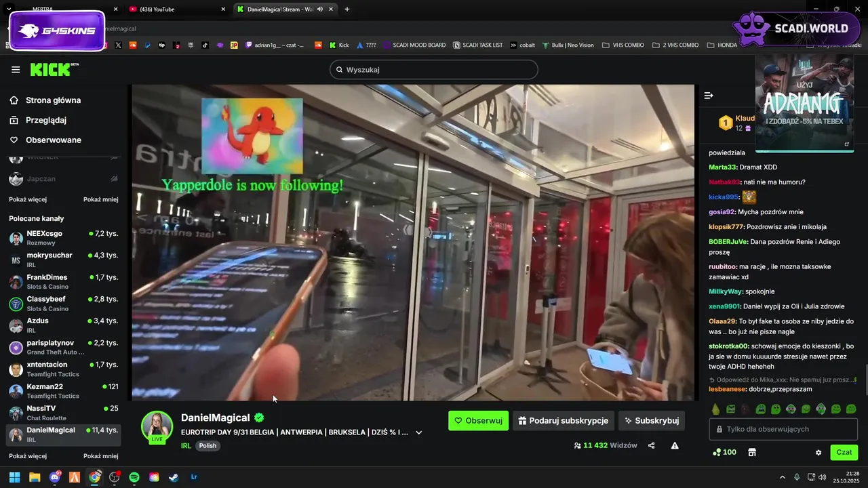Viewport: 868px width, 488px height.
Task: Open xntentacion recommended channel
Action: pos(64,369)
